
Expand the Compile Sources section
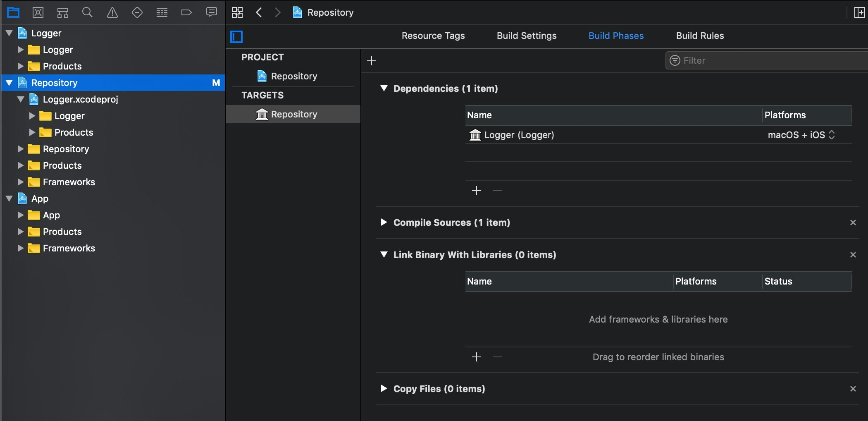(384, 222)
